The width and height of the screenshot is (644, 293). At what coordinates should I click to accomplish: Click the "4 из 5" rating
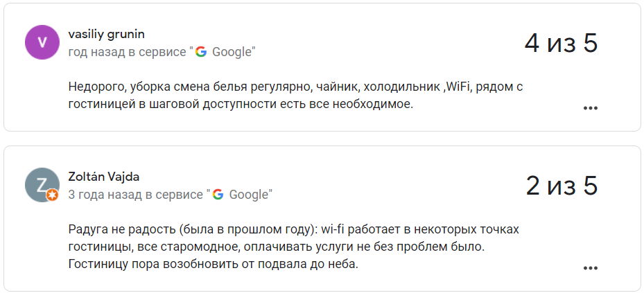pyautogui.click(x=561, y=43)
